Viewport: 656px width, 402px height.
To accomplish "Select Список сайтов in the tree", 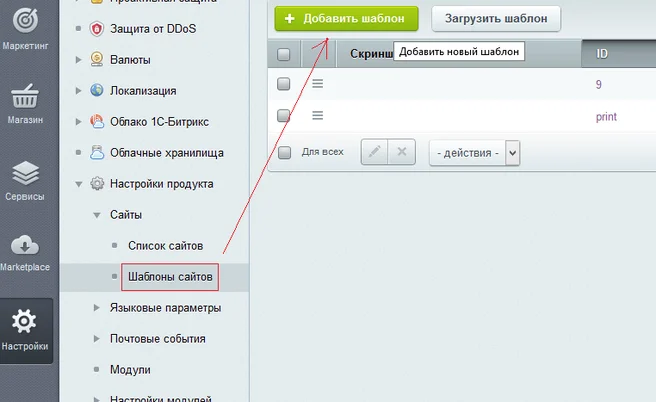I will (x=166, y=246).
